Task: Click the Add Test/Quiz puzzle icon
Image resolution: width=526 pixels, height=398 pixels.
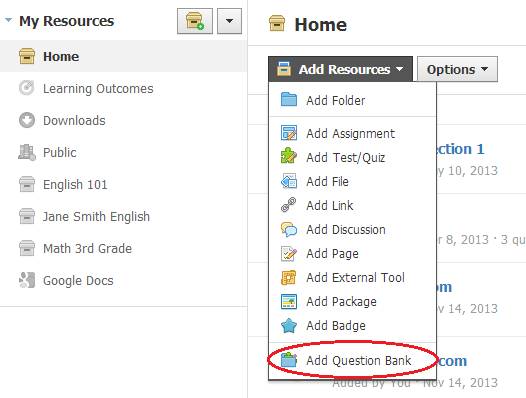Action: click(x=289, y=157)
